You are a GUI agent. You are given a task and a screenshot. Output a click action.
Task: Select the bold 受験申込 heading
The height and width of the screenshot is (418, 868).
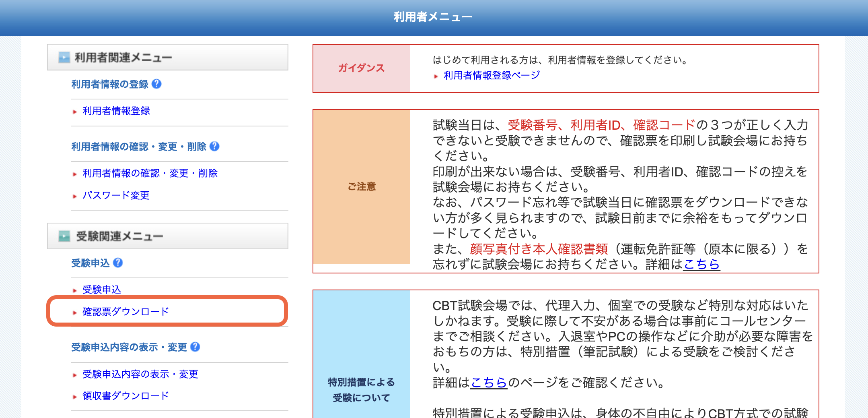coord(91,263)
